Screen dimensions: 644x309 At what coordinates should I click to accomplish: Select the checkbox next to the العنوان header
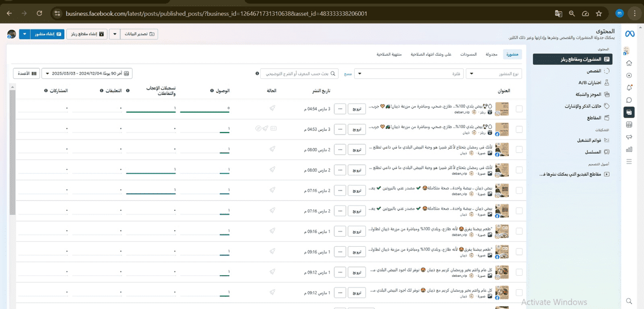point(518,90)
